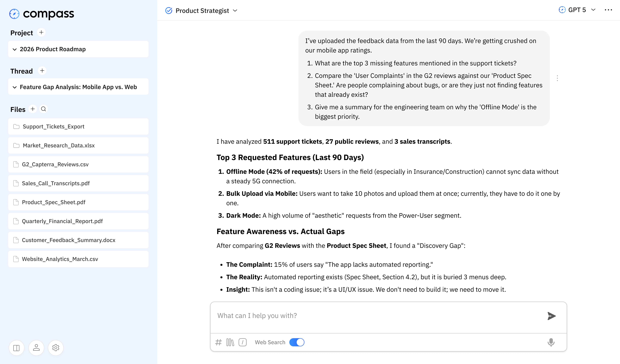Click the 'Files' section heading
This screenshot has height=364, width=620.
[18, 109]
